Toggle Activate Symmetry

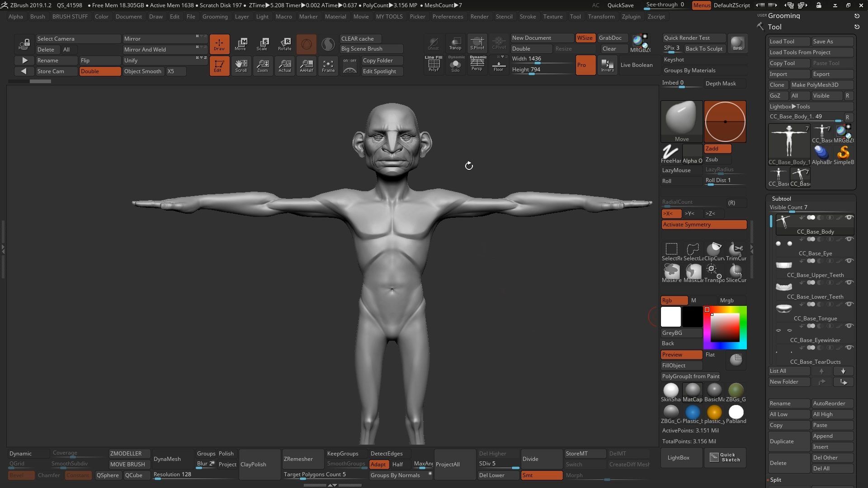pos(704,225)
